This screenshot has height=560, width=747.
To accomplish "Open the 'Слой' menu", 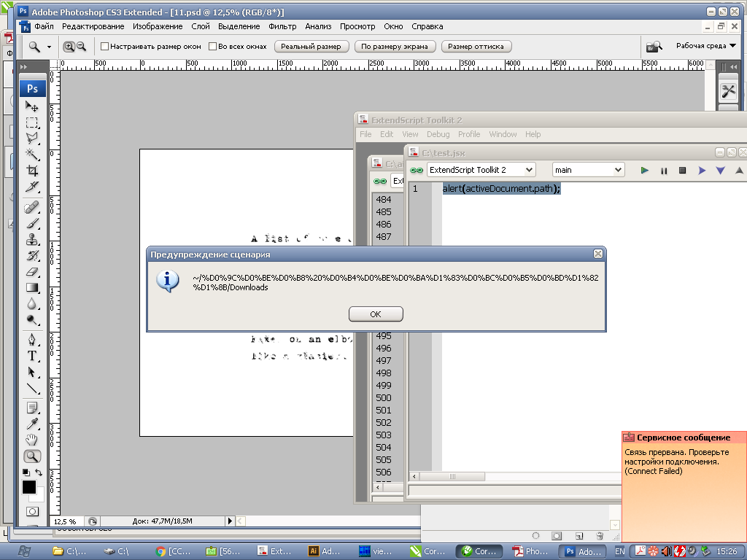I will [201, 27].
